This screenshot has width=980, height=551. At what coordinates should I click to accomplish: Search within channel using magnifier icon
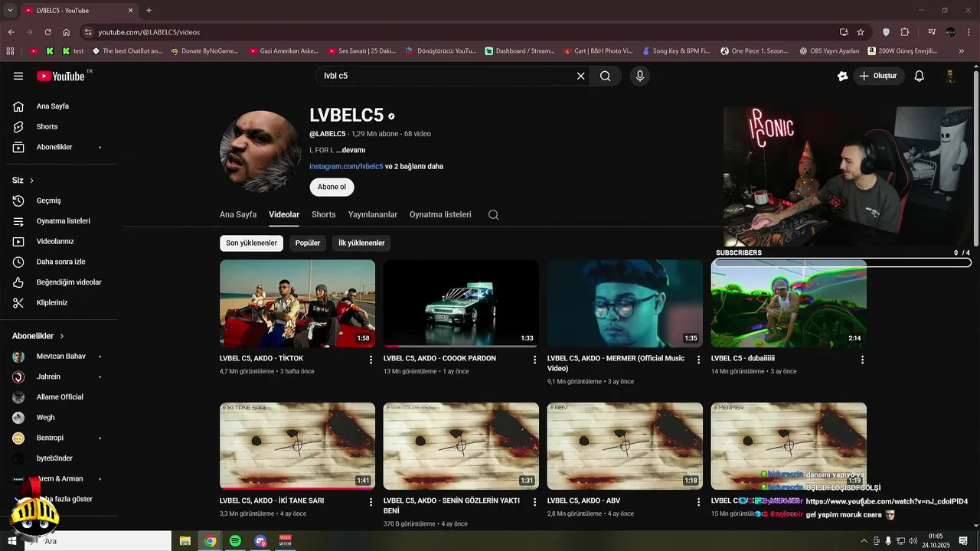coord(494,215)
